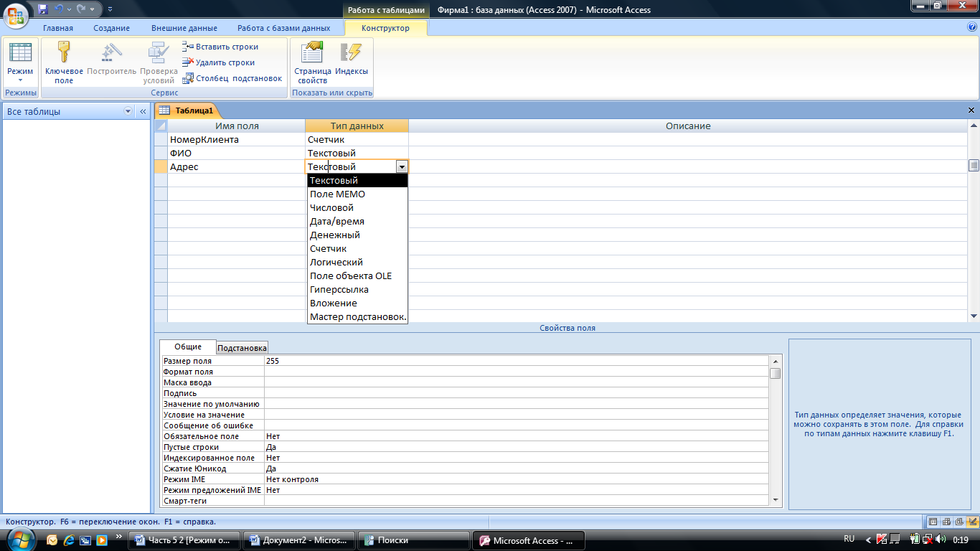Select the Общие properties tab
The height and width of the screenshot is (551, 980).
click(x=188, y=347)
